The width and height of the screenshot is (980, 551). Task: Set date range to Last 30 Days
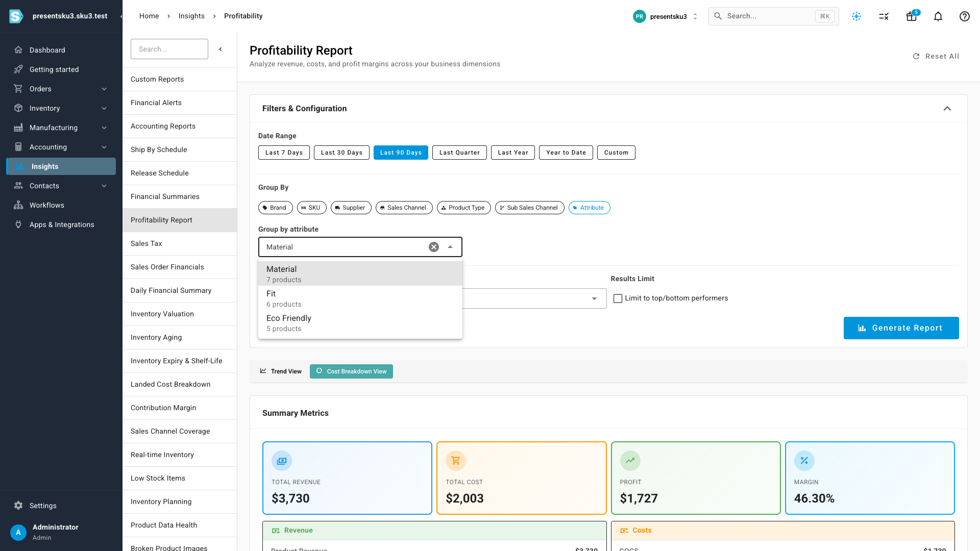point(341,153)
